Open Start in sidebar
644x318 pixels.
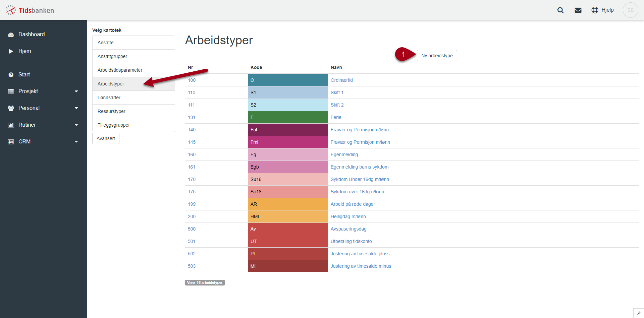pyautogui.click(x=24, y=75)
